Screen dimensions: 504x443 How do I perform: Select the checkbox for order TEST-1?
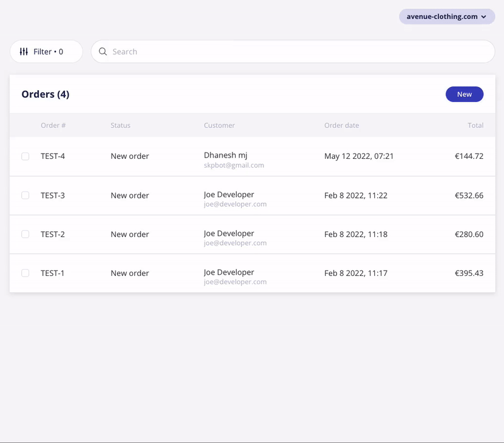click(x=25, y=273)
